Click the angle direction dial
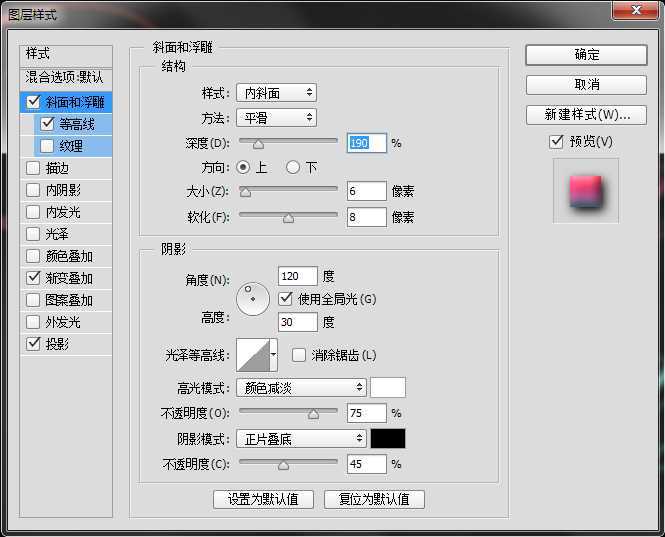The width and height of the screenshot is (665, 537). 253,298
